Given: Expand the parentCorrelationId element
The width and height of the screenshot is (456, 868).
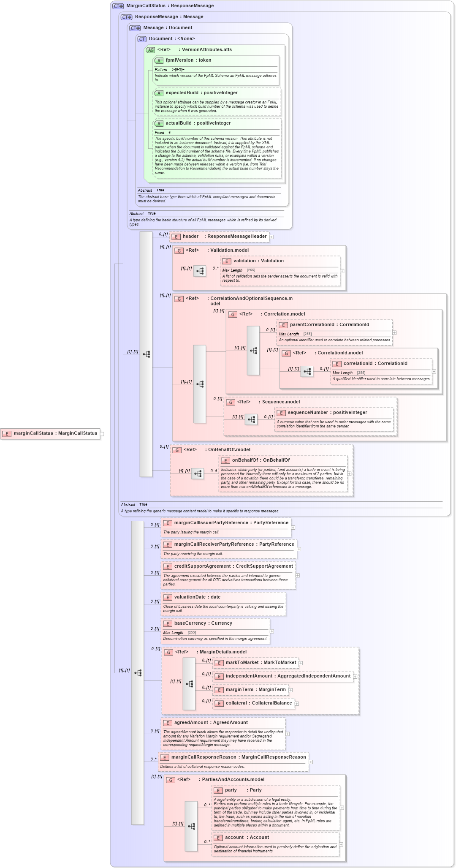Looking at the screenshot, I should point(394,333).
